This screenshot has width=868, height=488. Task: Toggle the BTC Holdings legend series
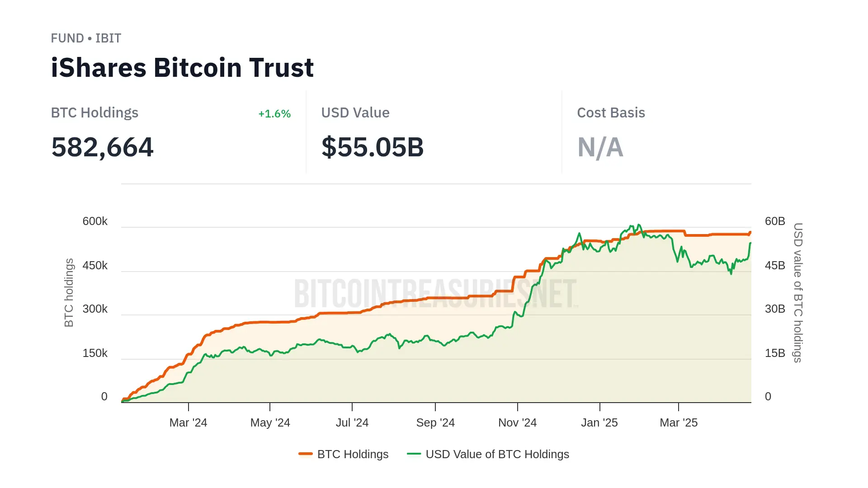pos(353,454)
